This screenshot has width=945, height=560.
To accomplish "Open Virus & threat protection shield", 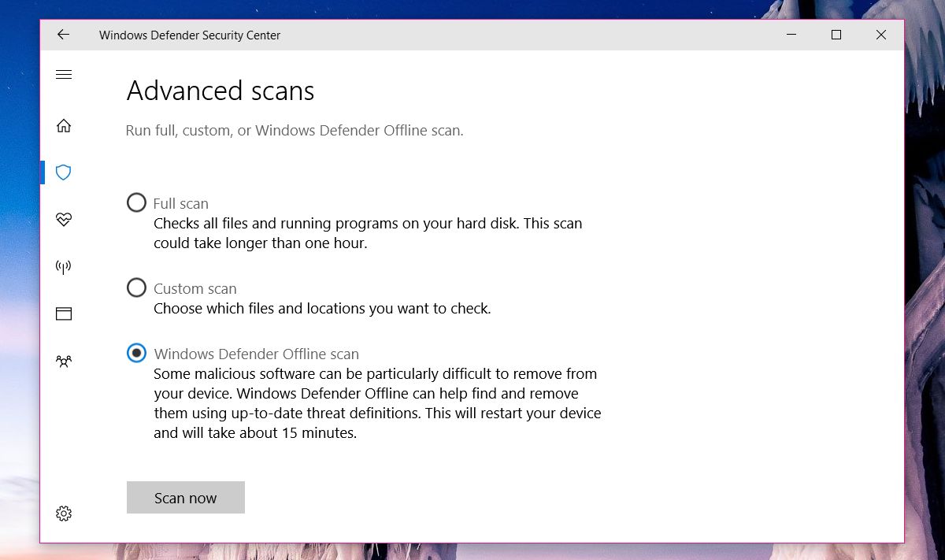I will [64, 172].
